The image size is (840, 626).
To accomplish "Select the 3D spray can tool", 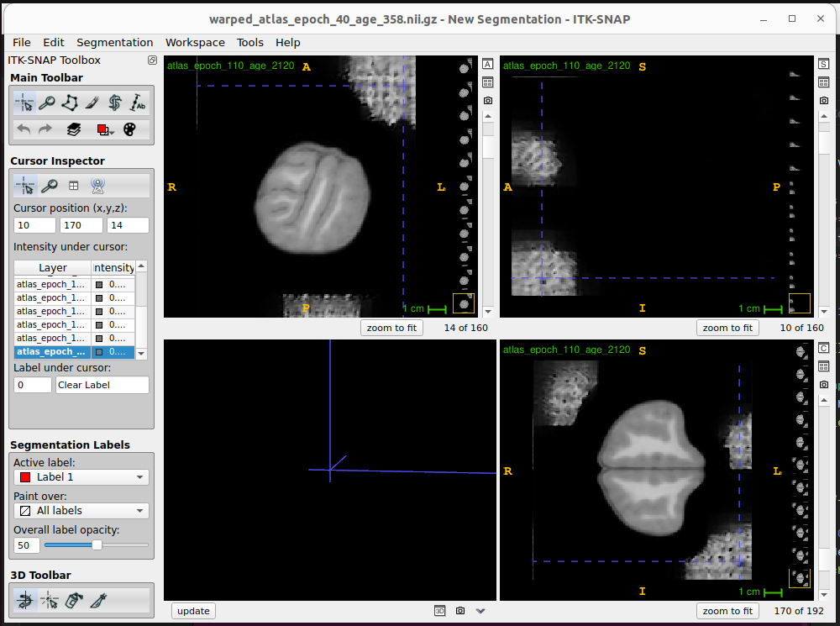I will (x=74, y=600).
